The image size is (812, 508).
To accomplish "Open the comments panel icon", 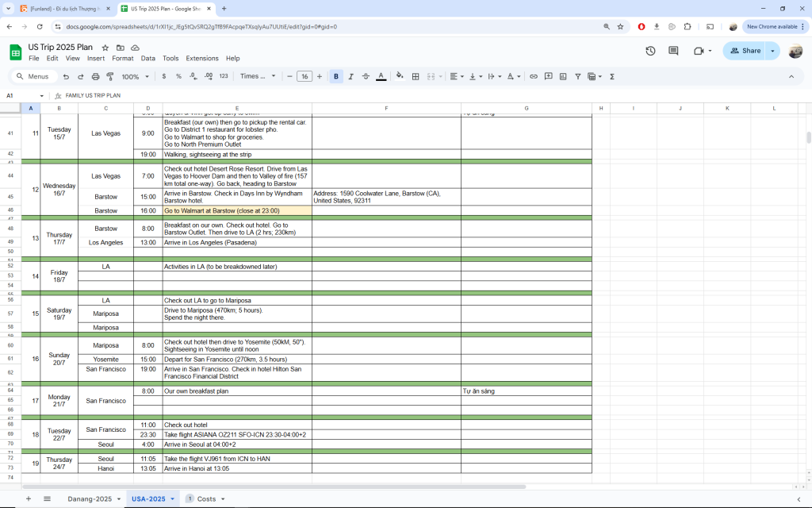I will coord(673,51).
